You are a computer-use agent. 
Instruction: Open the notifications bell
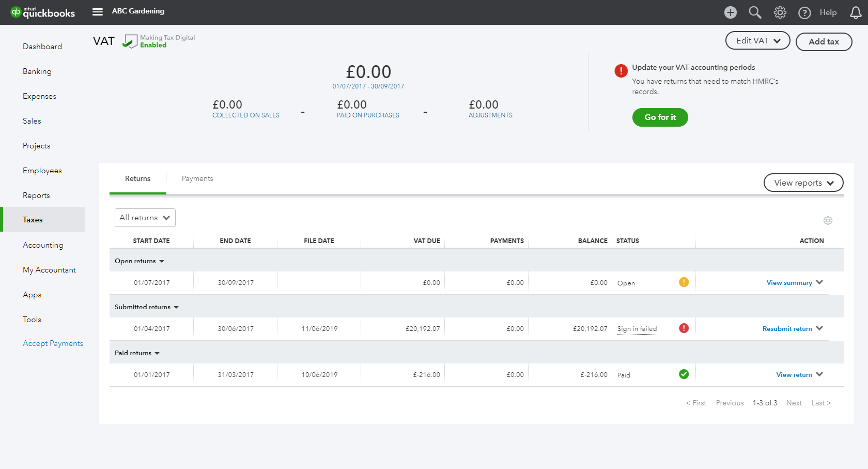click(x=856, y=12)
